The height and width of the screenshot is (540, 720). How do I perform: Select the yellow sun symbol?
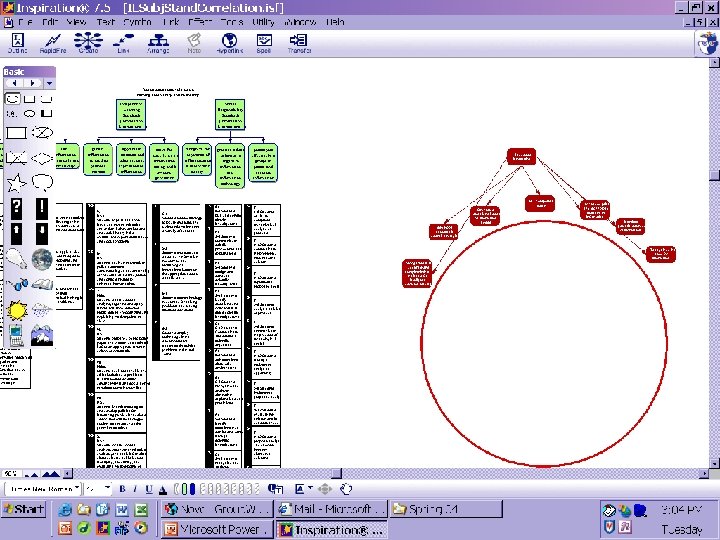[17, 310]
